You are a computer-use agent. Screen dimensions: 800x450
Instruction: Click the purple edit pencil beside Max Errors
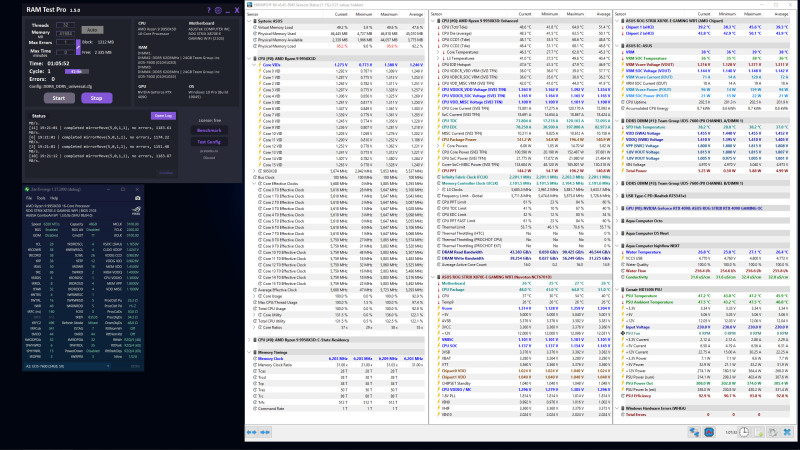coord(78,47)
